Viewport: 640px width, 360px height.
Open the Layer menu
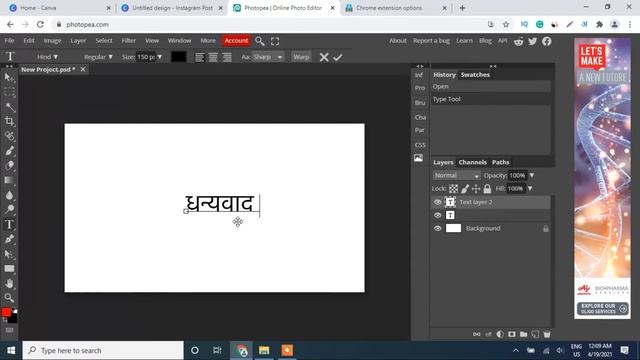point(78,41)
